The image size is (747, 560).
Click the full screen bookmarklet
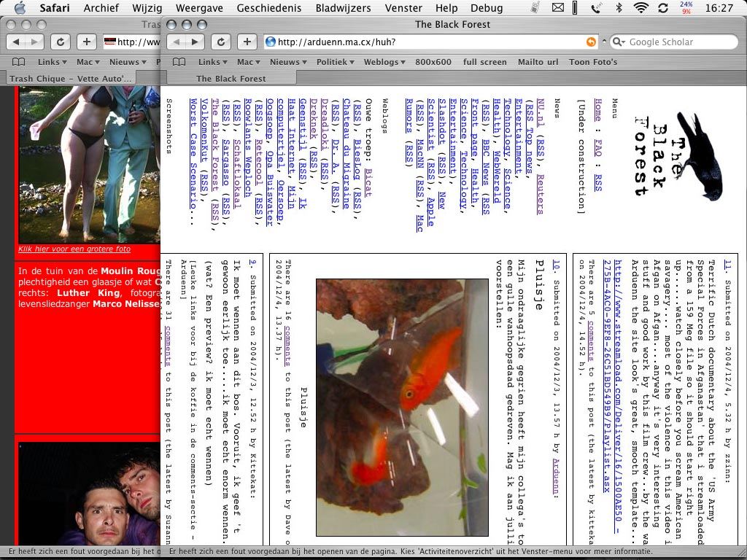coord(484,62)
